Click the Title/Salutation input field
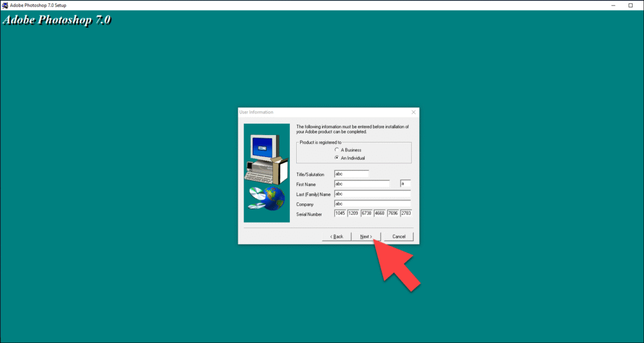 352,174
